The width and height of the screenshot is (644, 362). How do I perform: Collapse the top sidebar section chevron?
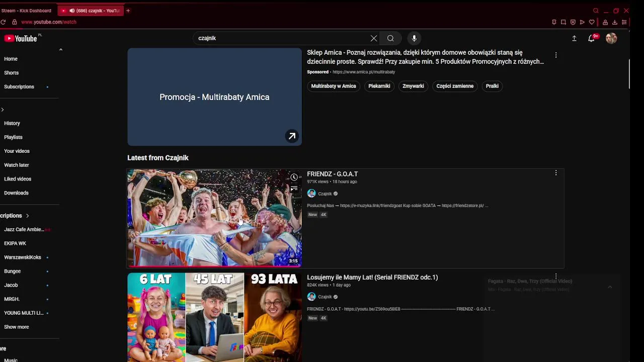point(61,50)
